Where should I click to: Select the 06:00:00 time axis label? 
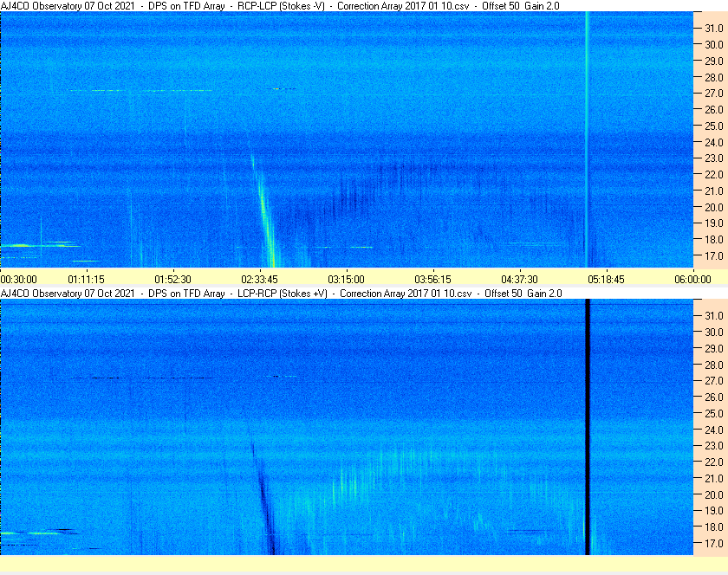(x=692, y=280)
